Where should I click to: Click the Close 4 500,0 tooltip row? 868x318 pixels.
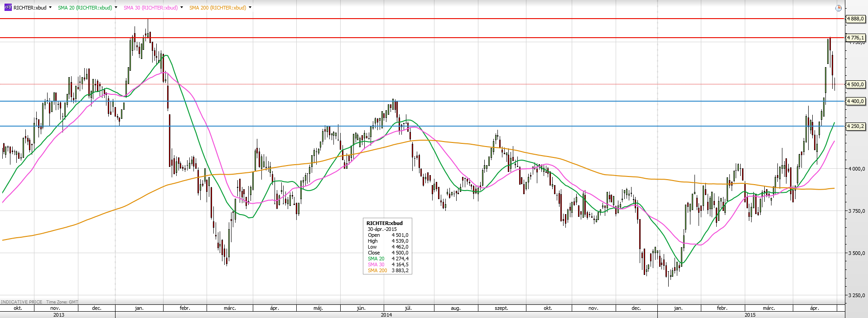[388, 253]
